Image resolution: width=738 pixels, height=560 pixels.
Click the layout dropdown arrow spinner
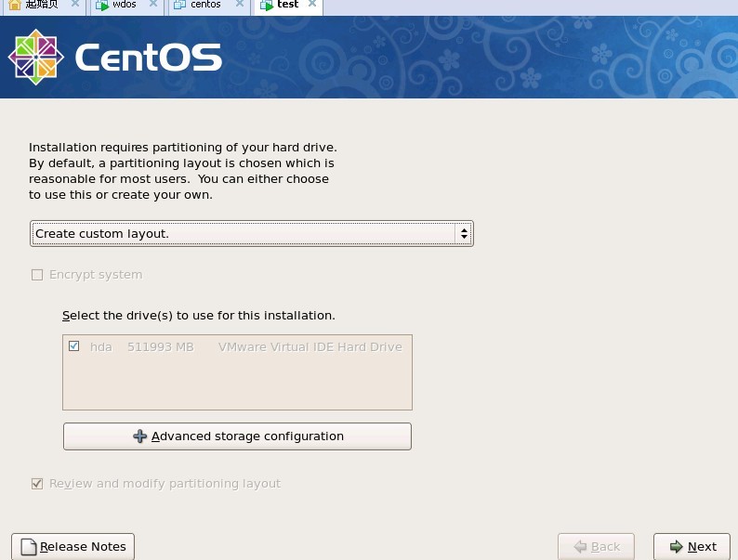pos(464,233)
